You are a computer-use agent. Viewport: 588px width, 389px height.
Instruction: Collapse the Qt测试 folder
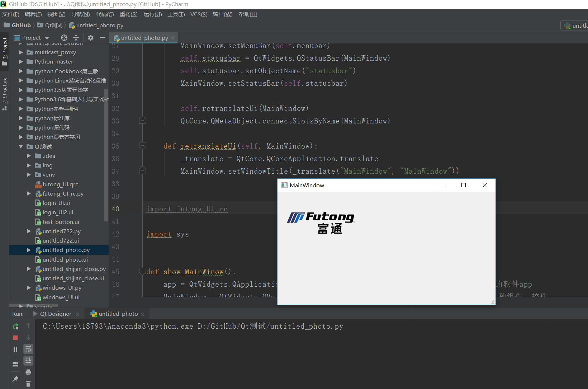click(x=21, y=146)
